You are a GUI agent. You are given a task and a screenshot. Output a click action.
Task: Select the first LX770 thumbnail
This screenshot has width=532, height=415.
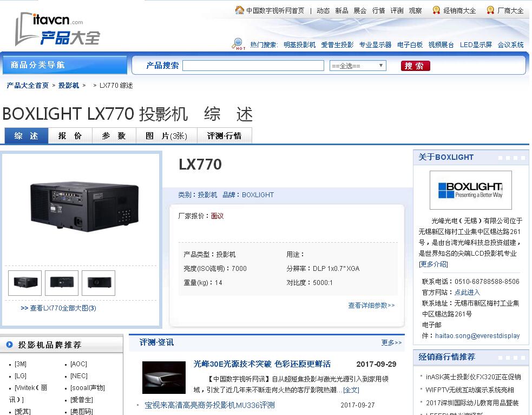click(x=25, y=283)
